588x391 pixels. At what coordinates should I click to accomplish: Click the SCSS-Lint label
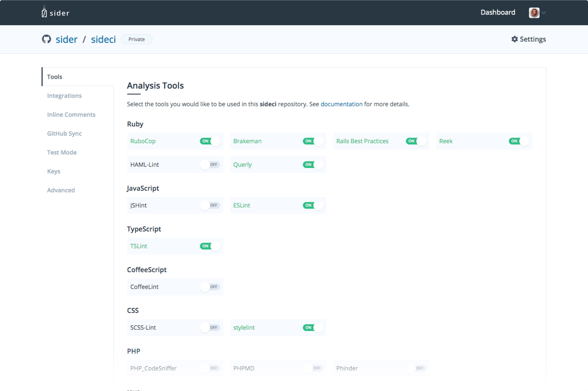(143, 327)
